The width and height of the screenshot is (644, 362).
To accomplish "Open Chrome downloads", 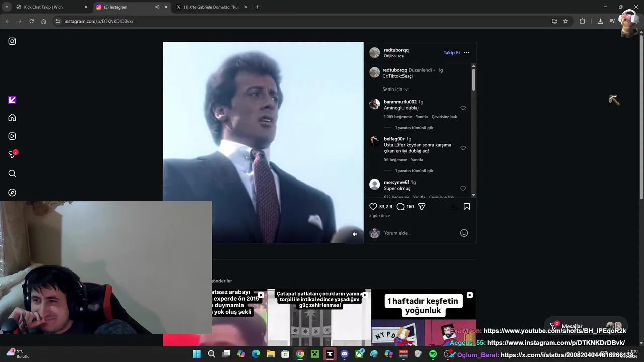I will coord(600,21).
